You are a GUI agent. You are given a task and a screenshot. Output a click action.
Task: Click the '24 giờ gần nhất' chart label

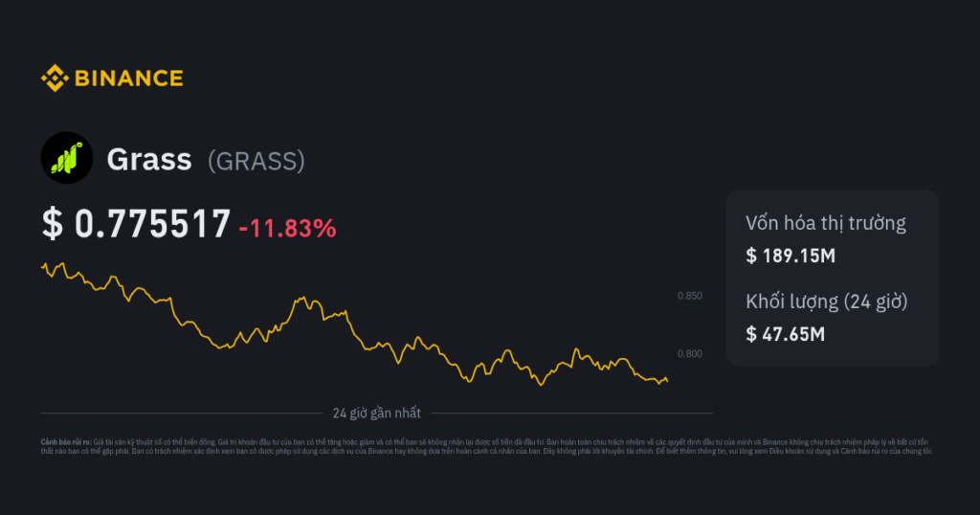pos(376,414)
